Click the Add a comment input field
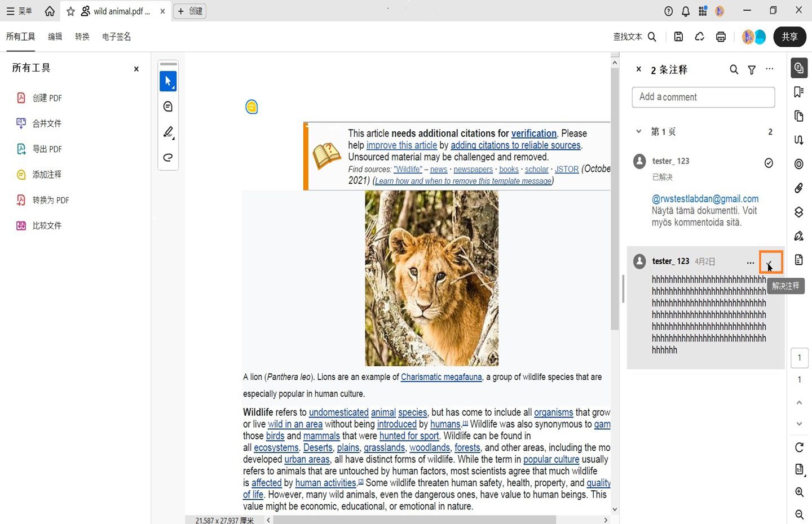This screenshot has height=524, width=812. click(703, 97)
